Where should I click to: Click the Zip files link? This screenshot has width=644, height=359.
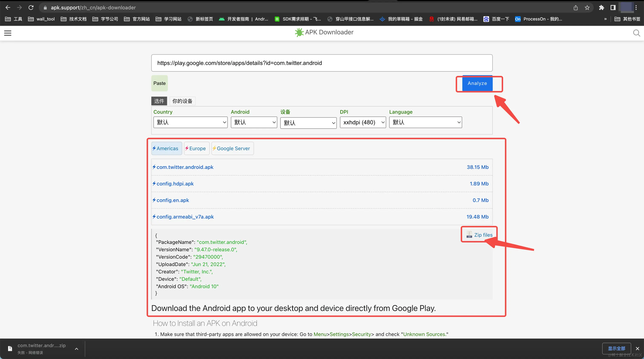(x=483, y=235)
